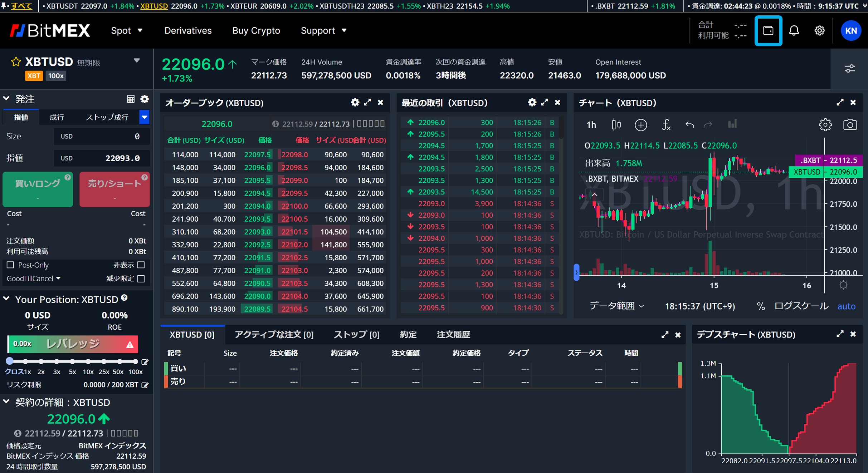This screenshot has height=473, width=868.
Task: Open the order calculator icon
Action: tap(131, 99)
